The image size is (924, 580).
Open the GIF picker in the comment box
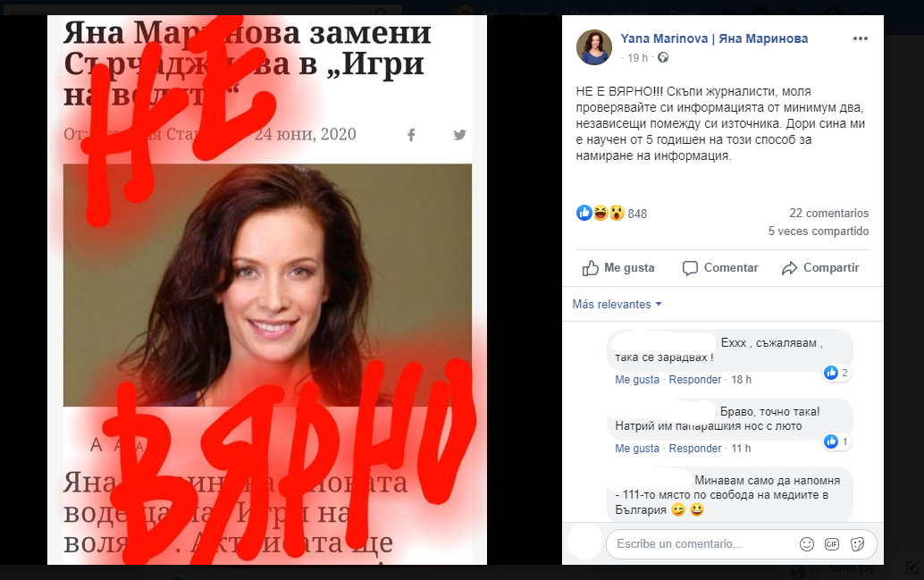pos(831,544)
